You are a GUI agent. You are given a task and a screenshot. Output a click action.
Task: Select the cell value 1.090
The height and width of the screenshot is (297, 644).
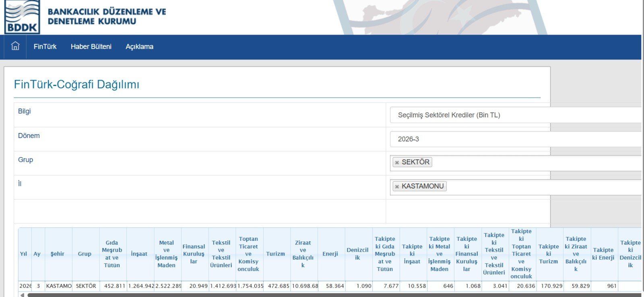(x=359, y=286)
